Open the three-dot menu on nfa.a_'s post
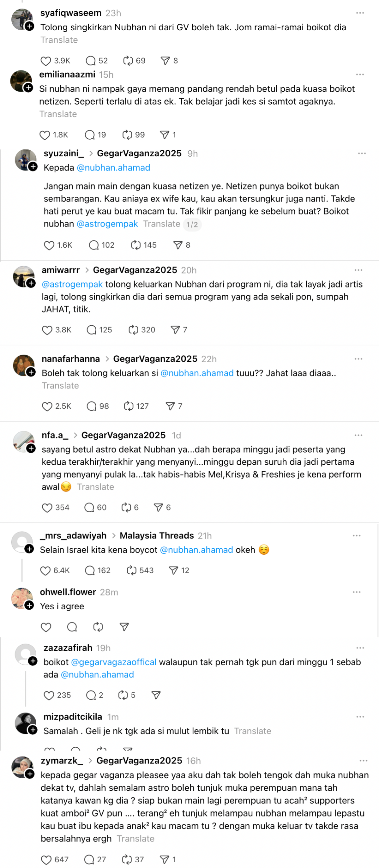The image size is (379, 868). pyautogui.click(x=358, y=435)
